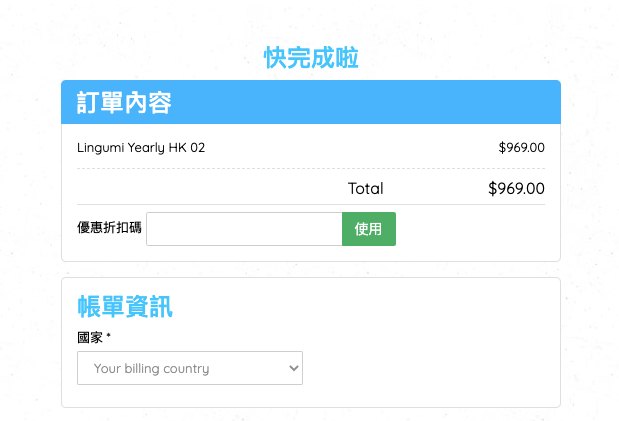Click the 帳單資訊 section heading

click(x=125, y=306)
